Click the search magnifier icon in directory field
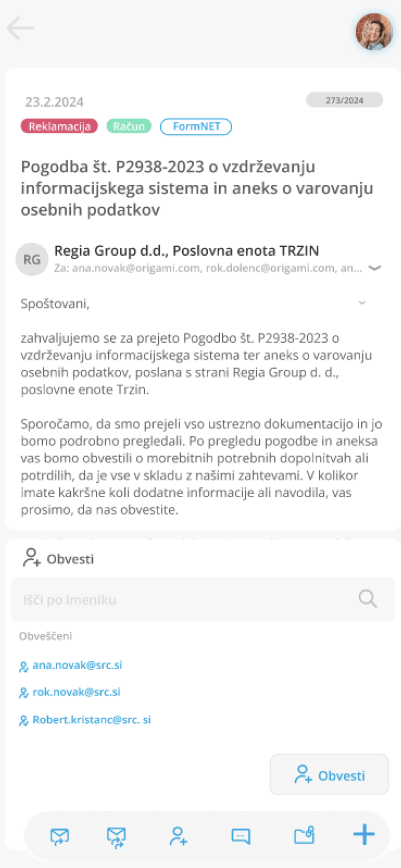401x868 pixels. point(367,599)
